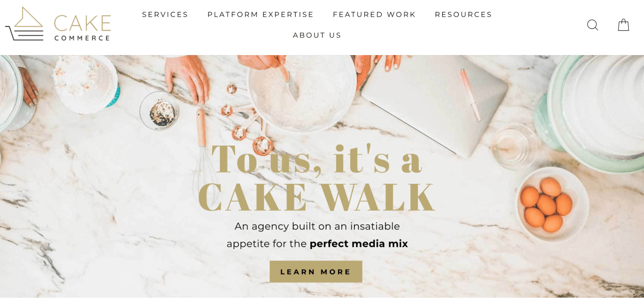
Task: Click the gold CAKE logo wordmark
Action: point(82,23)
